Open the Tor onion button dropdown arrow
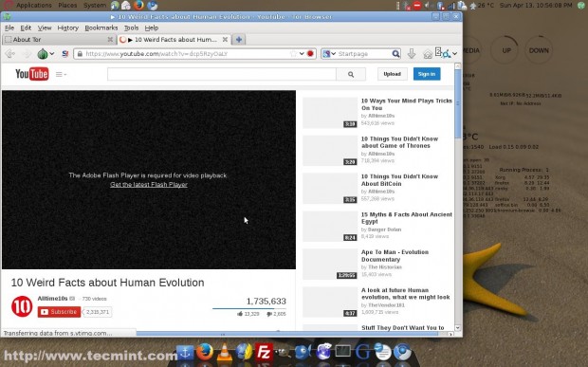Viewport: 588px width, 367px height. click(52, 54)
